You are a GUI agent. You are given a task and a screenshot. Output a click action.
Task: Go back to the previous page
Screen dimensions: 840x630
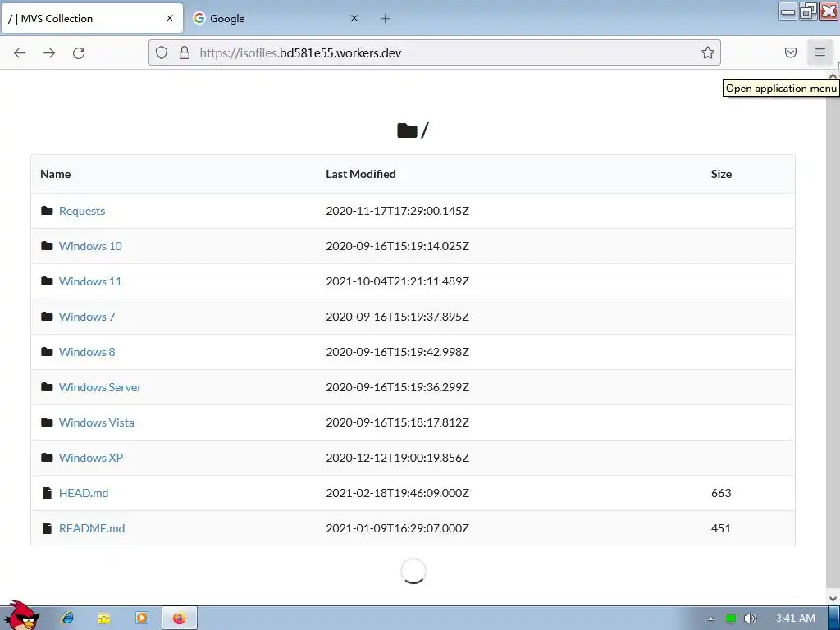coord(20,53)
